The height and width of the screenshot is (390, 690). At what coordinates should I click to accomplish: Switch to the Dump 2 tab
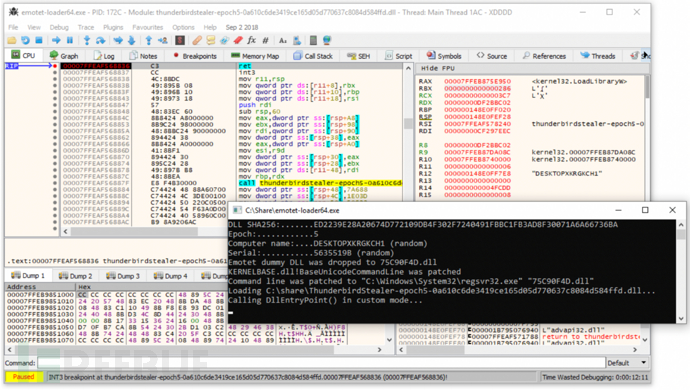coord(75,276)
